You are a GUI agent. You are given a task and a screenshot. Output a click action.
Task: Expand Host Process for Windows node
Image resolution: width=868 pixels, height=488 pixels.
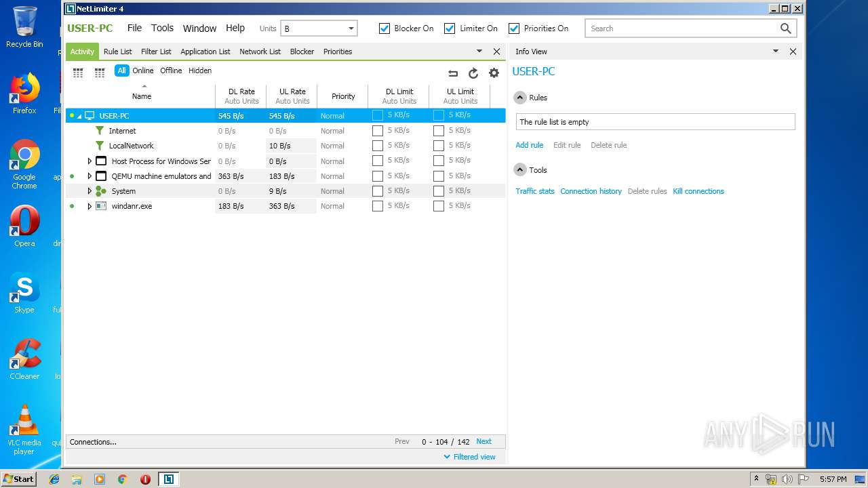(90, 161)
